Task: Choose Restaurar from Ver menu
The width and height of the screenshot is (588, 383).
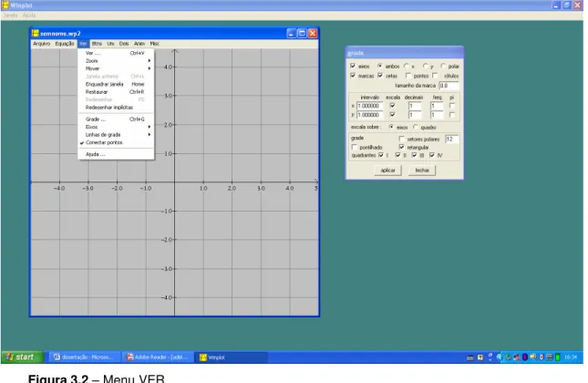Action: click(116, 92)
